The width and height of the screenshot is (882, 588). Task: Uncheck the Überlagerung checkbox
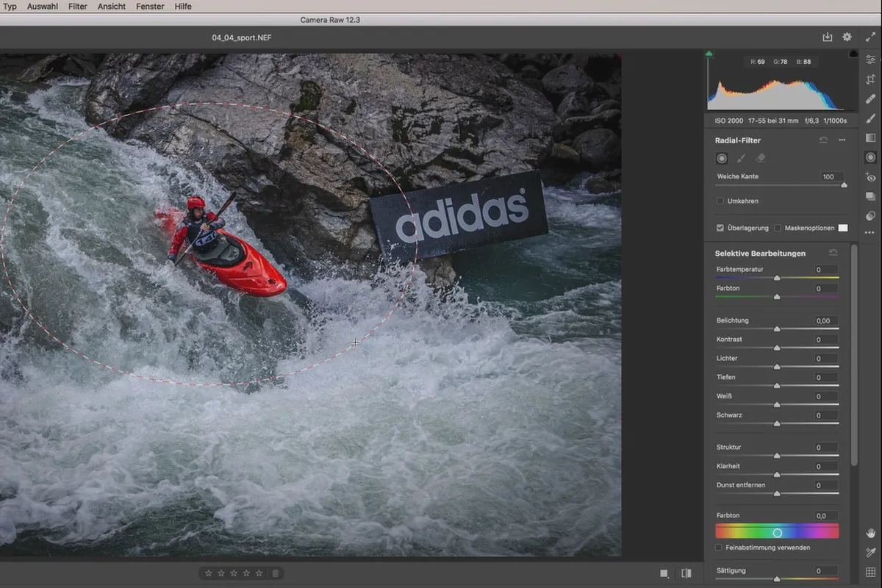(x=720, y=228)
